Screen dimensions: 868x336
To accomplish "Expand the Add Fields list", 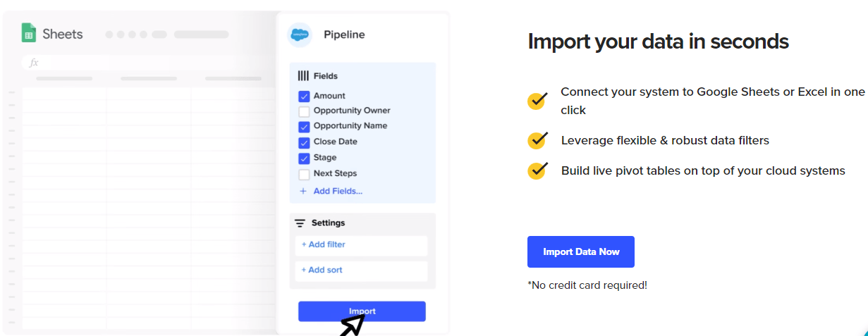I will coord(338,191).
